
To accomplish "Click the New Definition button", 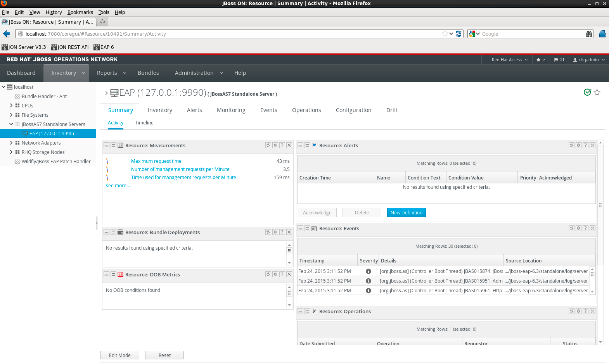I will coord(406,212).
